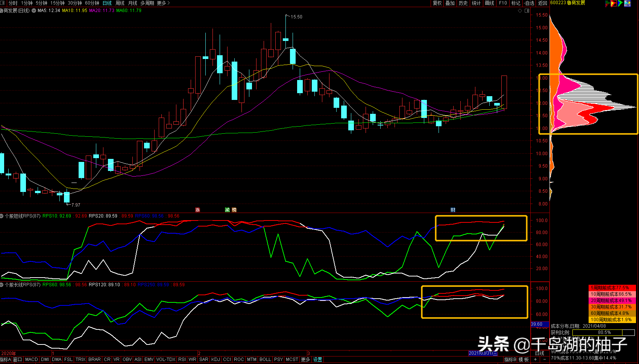Open dropdown beside 个股长线RPS indicator title
This screenshot has width=639, height=364.
click(x=2, y=285)
